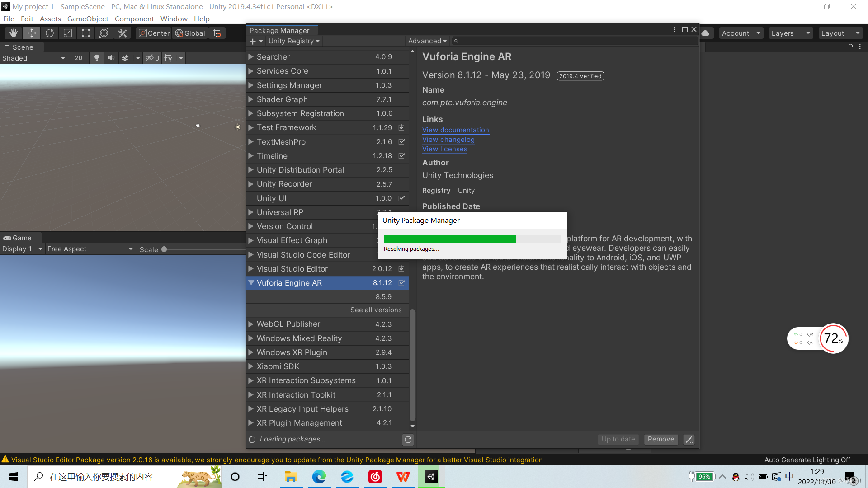868x488 pixels.
Task: Open the Layers dropdown
Action: pos(791,33)
